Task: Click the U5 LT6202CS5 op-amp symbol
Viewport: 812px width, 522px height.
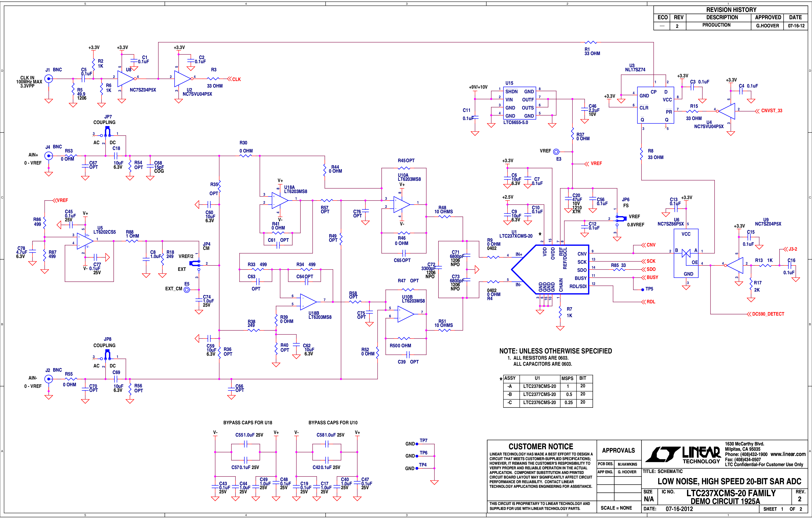Action: [x=85, y=241]
